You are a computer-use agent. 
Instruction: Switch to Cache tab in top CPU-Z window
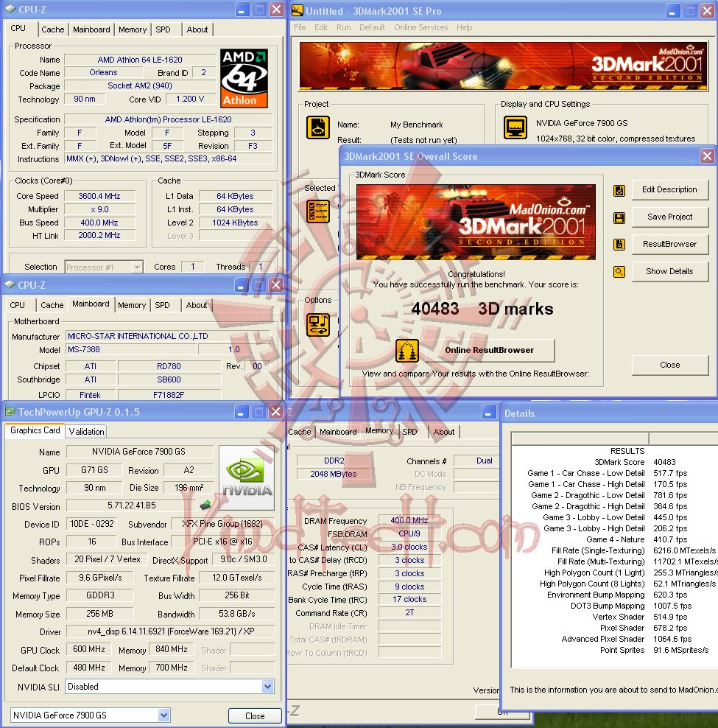[52, 29]
